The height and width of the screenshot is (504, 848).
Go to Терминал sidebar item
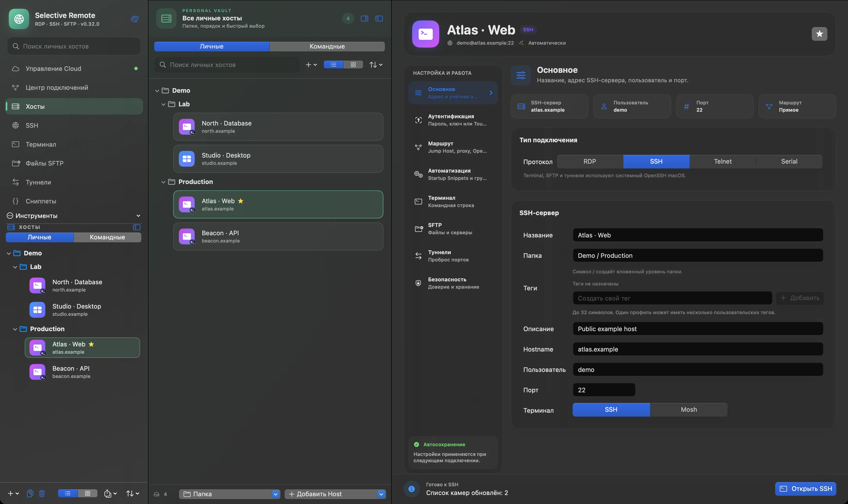[74, 144]
